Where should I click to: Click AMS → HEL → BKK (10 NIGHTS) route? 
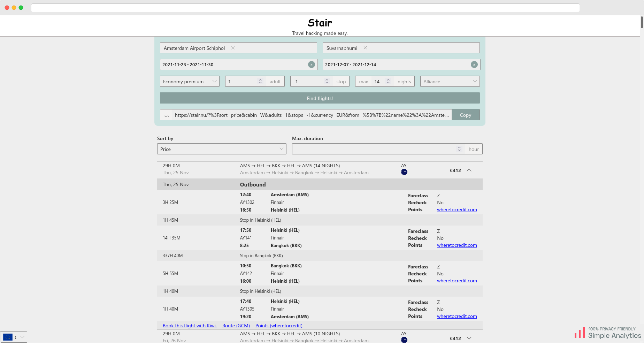click(290, 334)
